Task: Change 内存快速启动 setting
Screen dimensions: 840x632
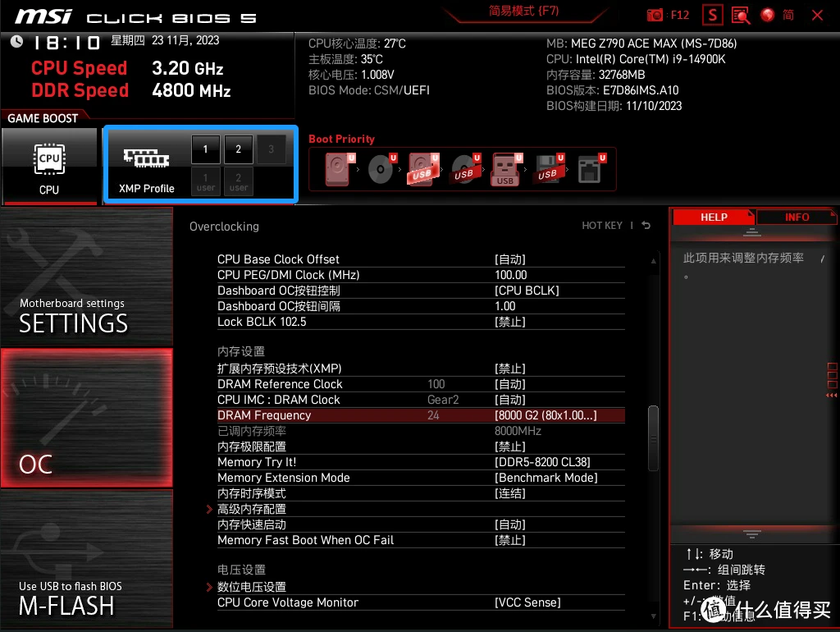Action: tap(421, 524)
